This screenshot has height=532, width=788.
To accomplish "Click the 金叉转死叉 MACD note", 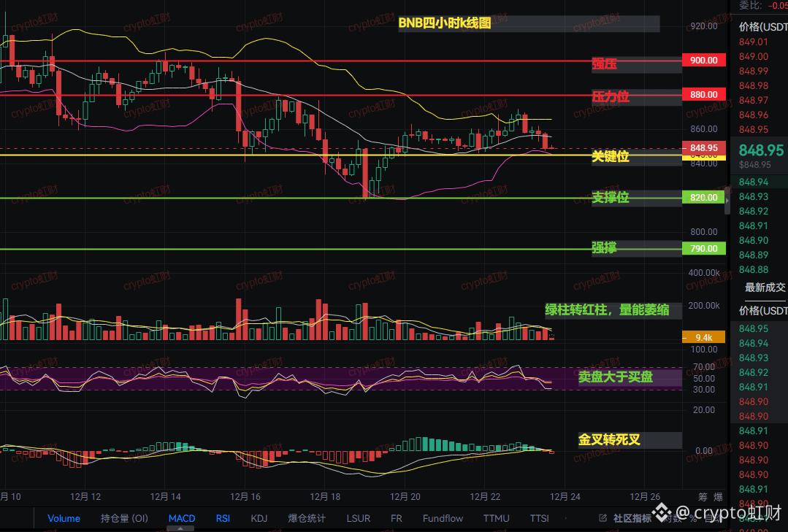I will (x=609, y=439).
